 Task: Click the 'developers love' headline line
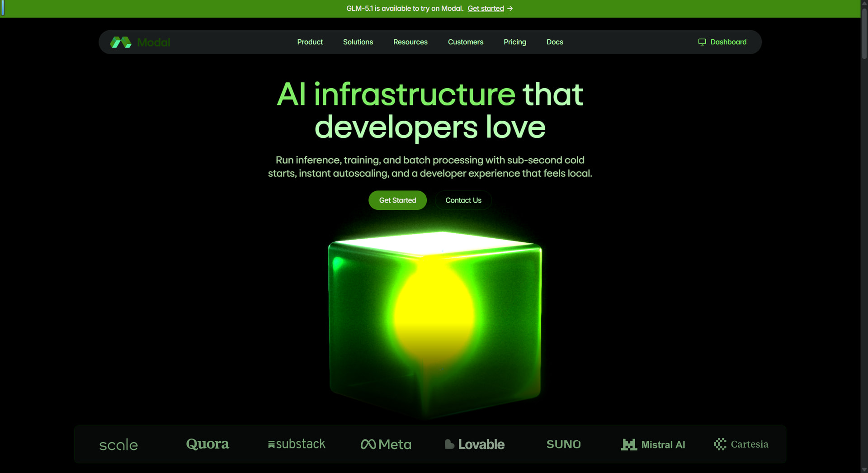coord(430,128)
